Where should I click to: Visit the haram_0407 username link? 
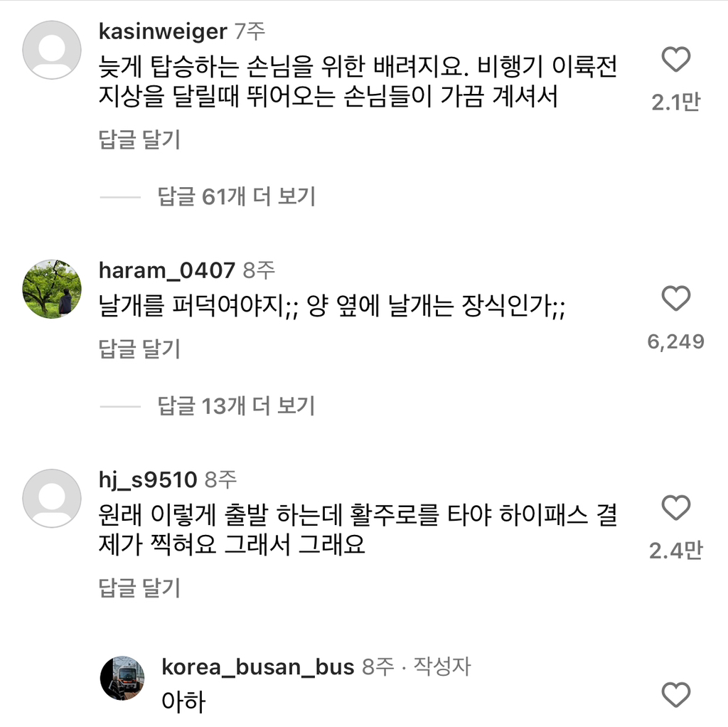(167, 270)
